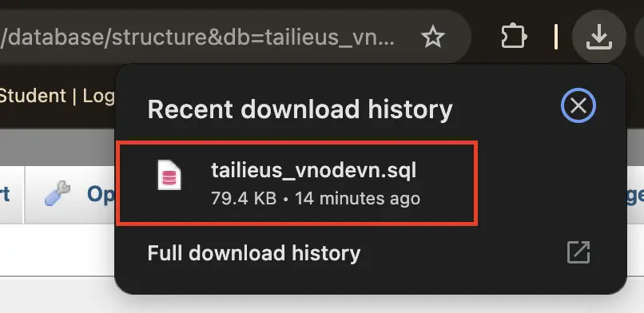
Task: Switch to the partially hidden Import tab
Action: point(5,195)
